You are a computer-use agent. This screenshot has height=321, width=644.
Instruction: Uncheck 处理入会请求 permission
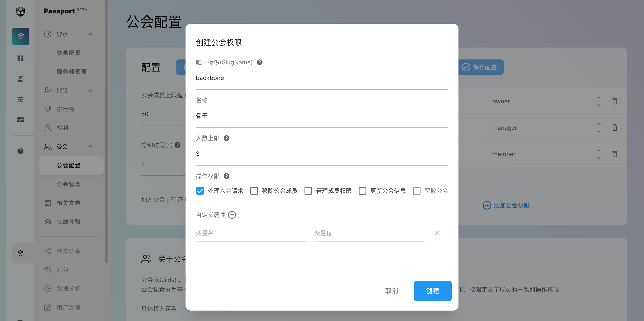click(200, 191)
